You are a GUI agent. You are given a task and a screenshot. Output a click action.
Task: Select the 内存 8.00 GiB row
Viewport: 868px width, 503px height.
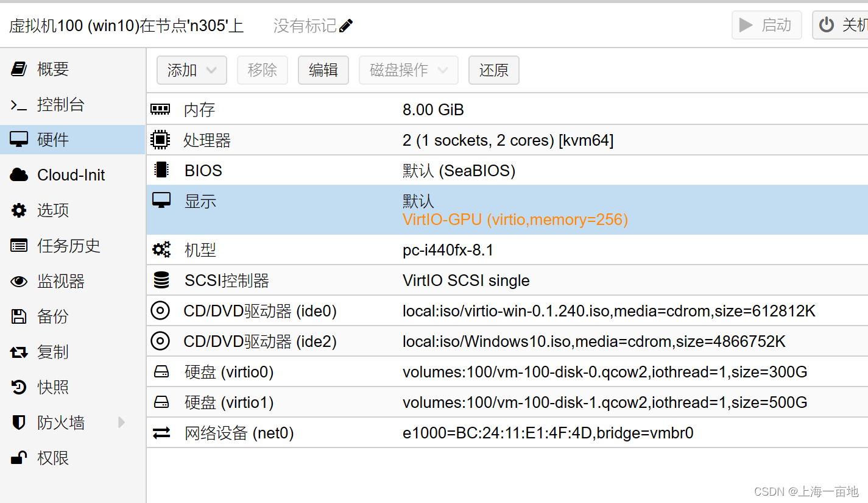507,110
